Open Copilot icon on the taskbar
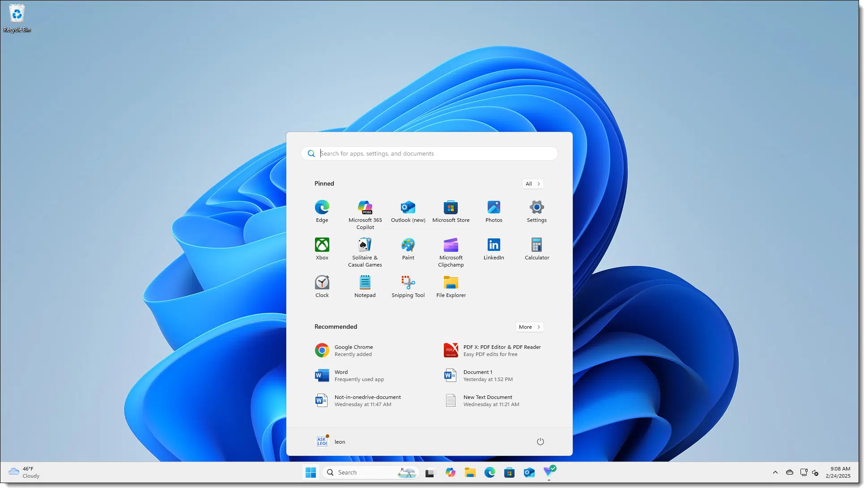This screenshot has height=492, width=868. click(x=450, y=472)
